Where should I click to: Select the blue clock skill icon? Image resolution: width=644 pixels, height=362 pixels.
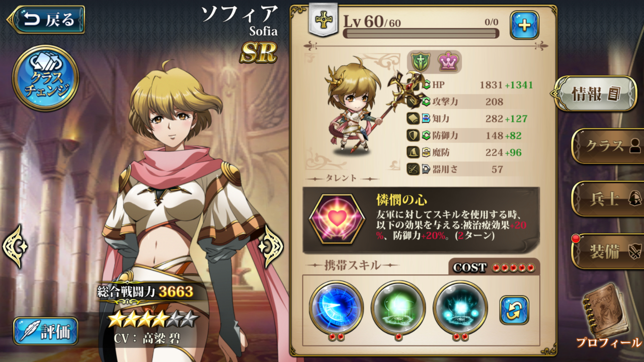coord(336,307)
